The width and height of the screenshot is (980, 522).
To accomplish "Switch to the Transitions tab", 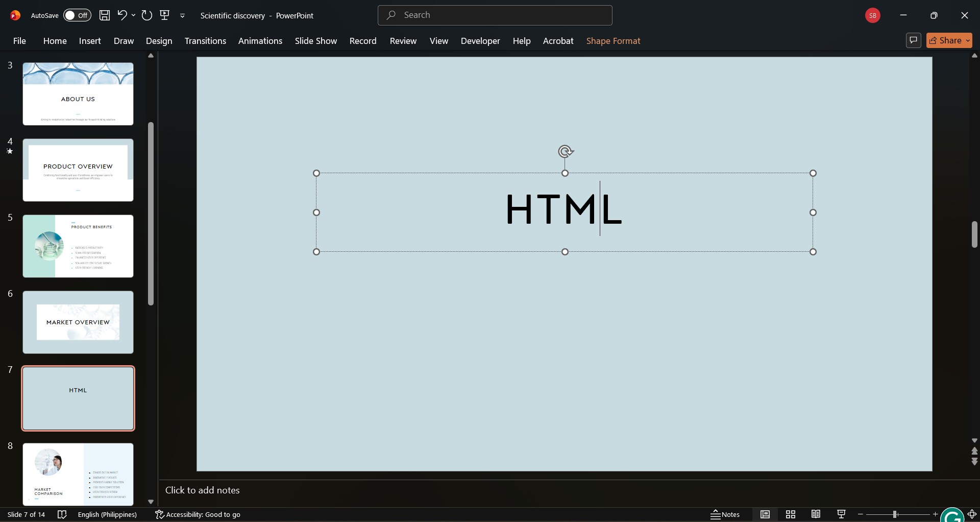I will pos(205,41).
